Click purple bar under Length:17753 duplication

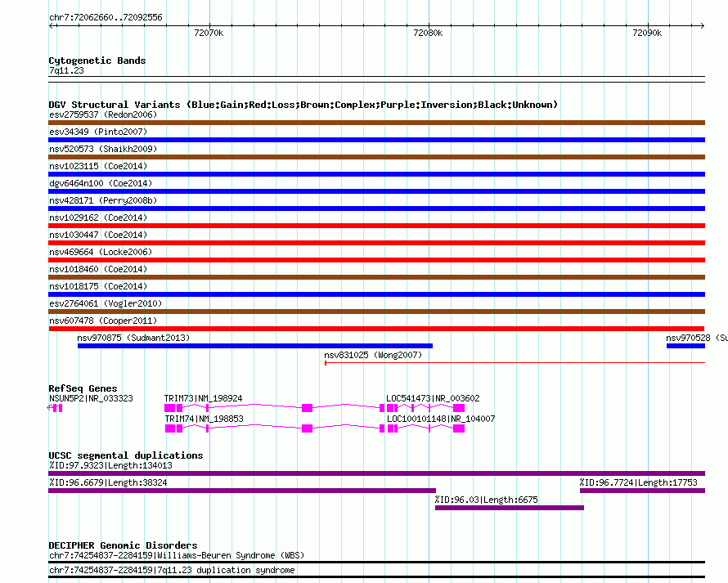(643, 491)
